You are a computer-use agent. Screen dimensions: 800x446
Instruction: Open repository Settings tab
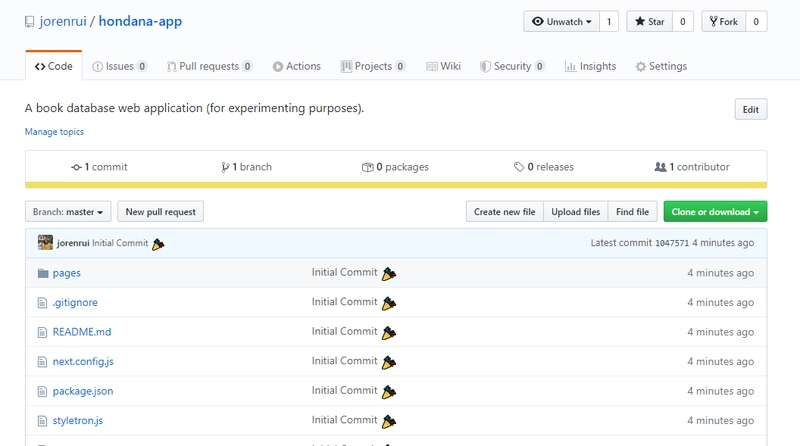click(661, 66)
